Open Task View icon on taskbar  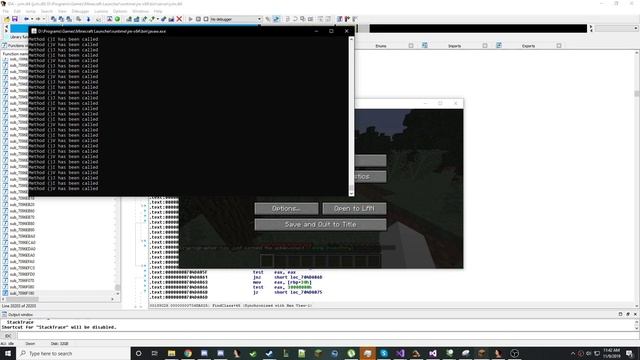click(x=155, y=353)
